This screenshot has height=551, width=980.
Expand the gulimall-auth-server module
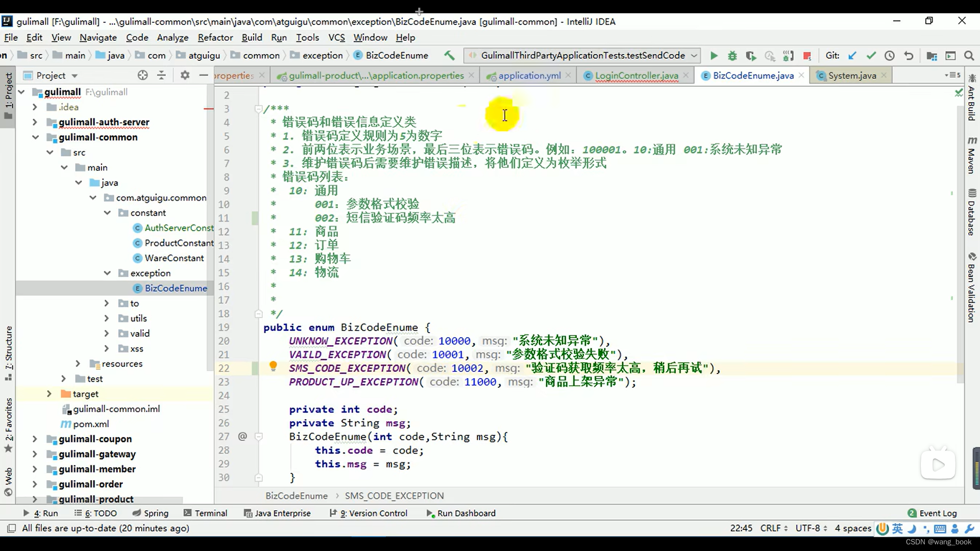coord(34,122)
